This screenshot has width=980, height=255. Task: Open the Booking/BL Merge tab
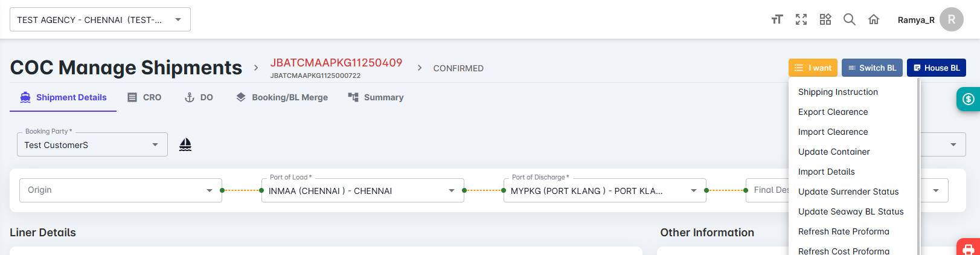click(282, 97)
